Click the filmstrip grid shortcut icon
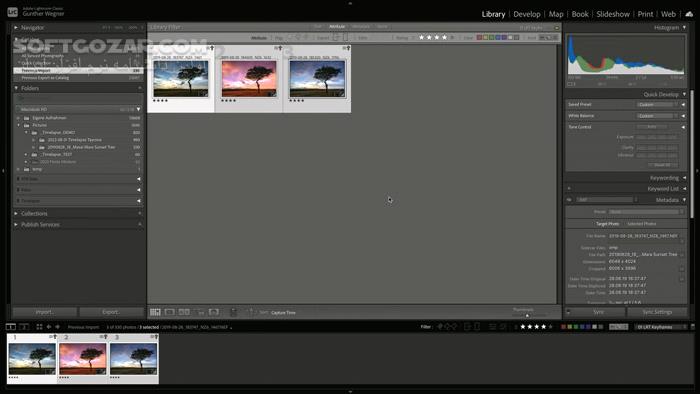The height and width of the screenshot is (394, 700). click(x=39, y=327)
